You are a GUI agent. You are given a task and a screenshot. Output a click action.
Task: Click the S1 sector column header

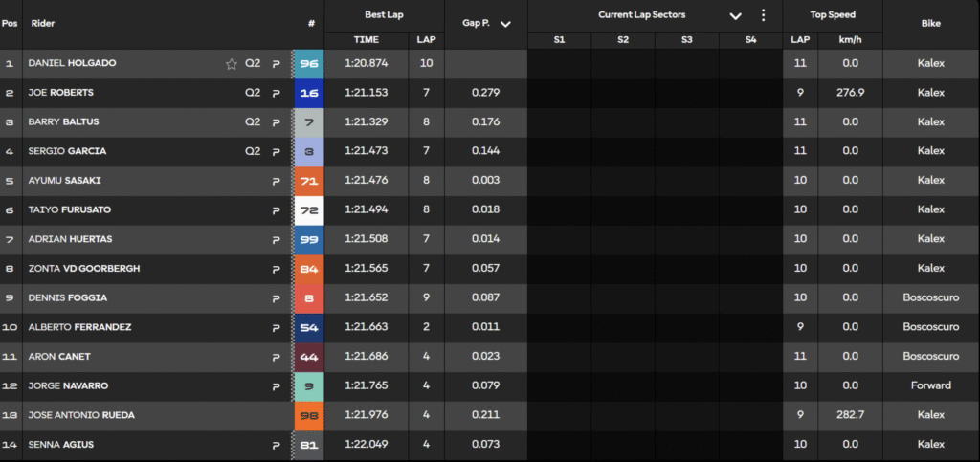coord(559,39)
